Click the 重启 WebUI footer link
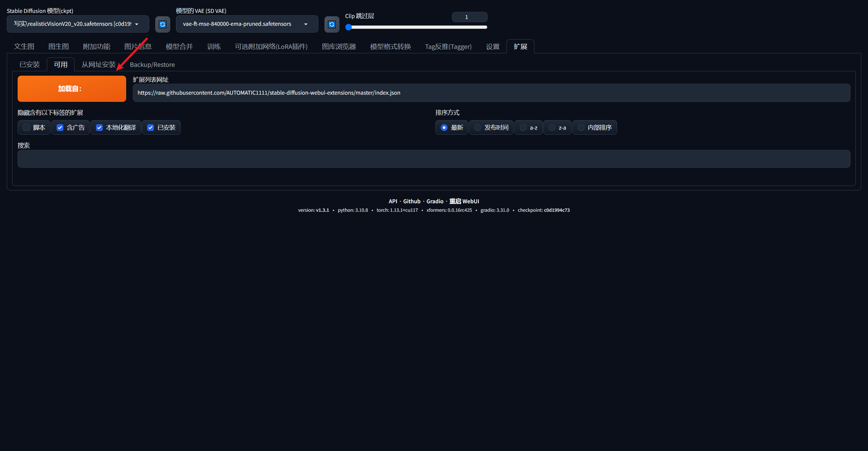Viewport: 868px width, 451px height. (x=464, y=201)
